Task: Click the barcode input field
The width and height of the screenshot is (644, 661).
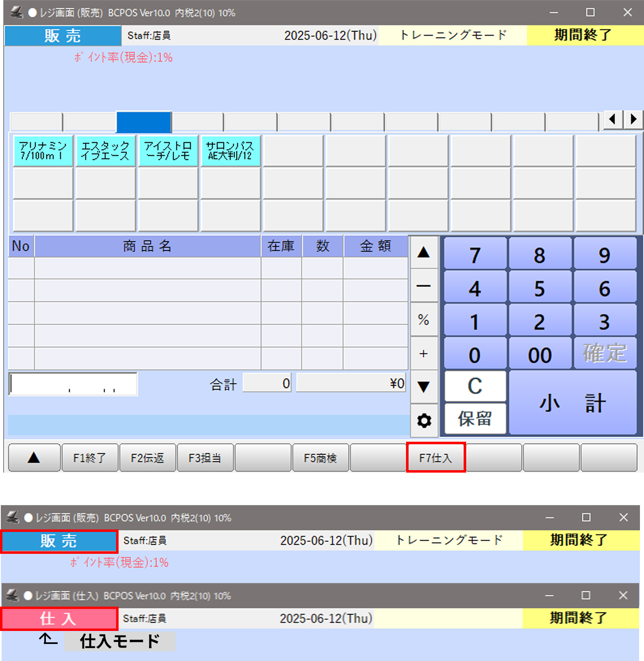Action: 73,384
